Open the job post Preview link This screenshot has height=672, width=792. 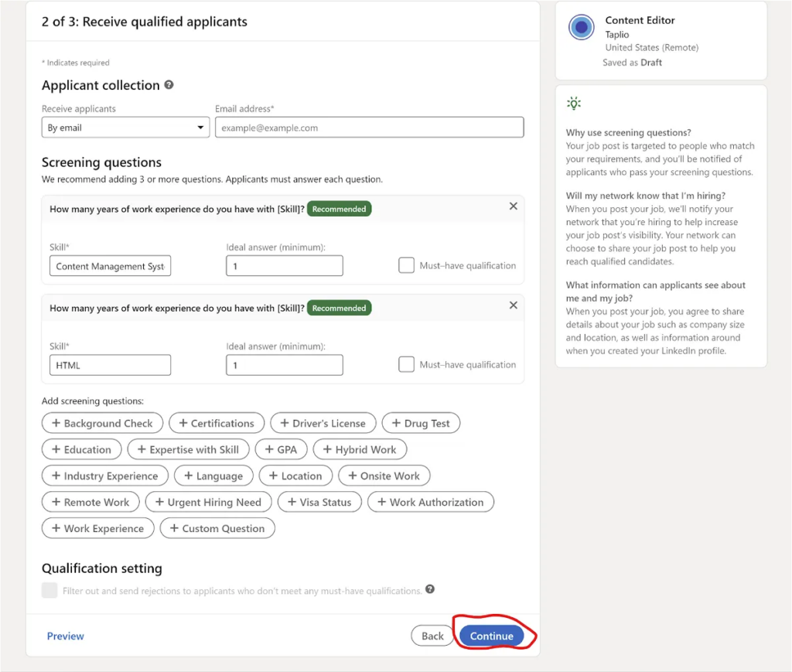coord(66,636)
